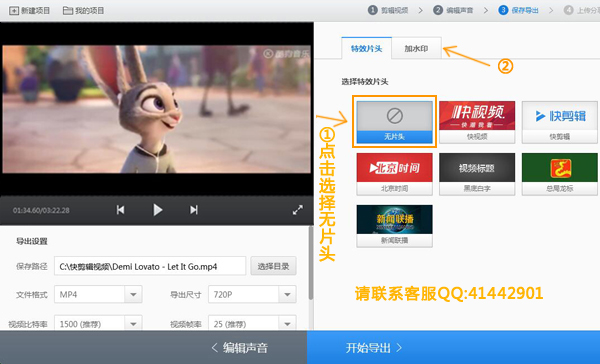Choose the 快剪辑 intro template

click(x=559, y=122)
